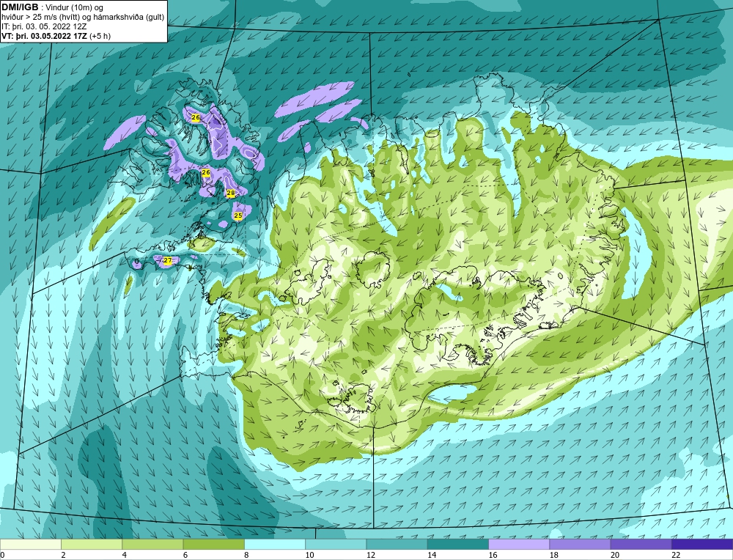Click the 2–4 m/s light green swatch
This screenshot has height=560, width=733.
pyautogui.click(x=92, y=544)
